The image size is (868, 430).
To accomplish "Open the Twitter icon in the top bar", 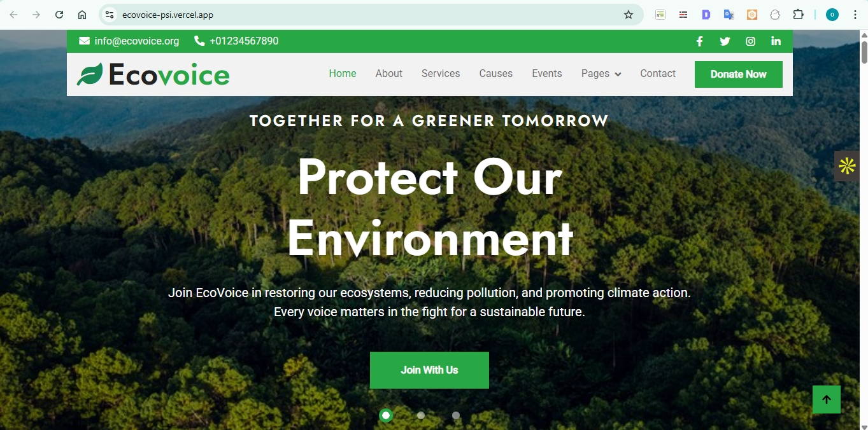I will tap(725, 41).
